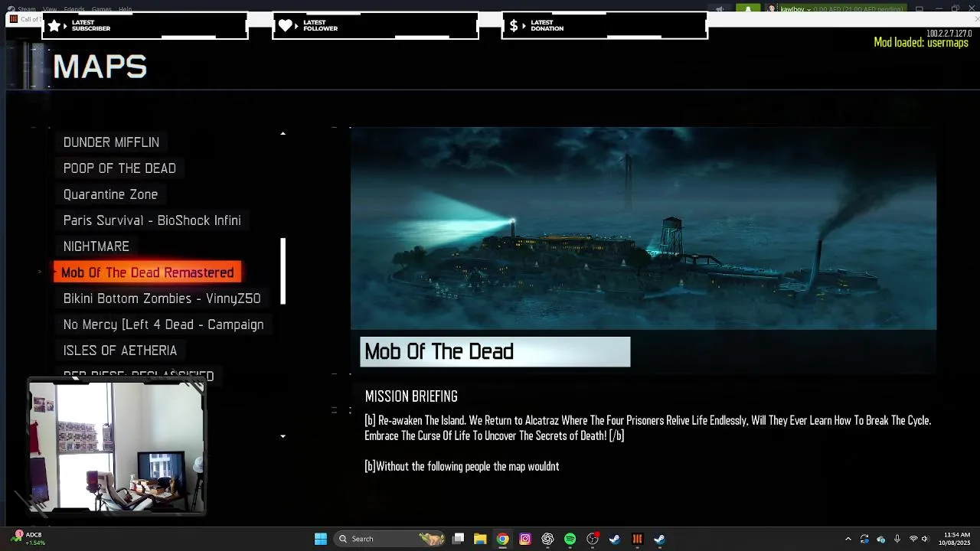Viewport: 980px width, 551px height.
Task: Select Mob Of The Dead Remastered map
Action: coord(147,272)
